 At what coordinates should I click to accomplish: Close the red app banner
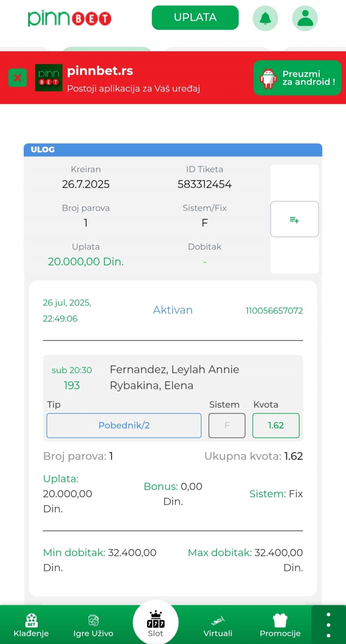tap(17, 78)
